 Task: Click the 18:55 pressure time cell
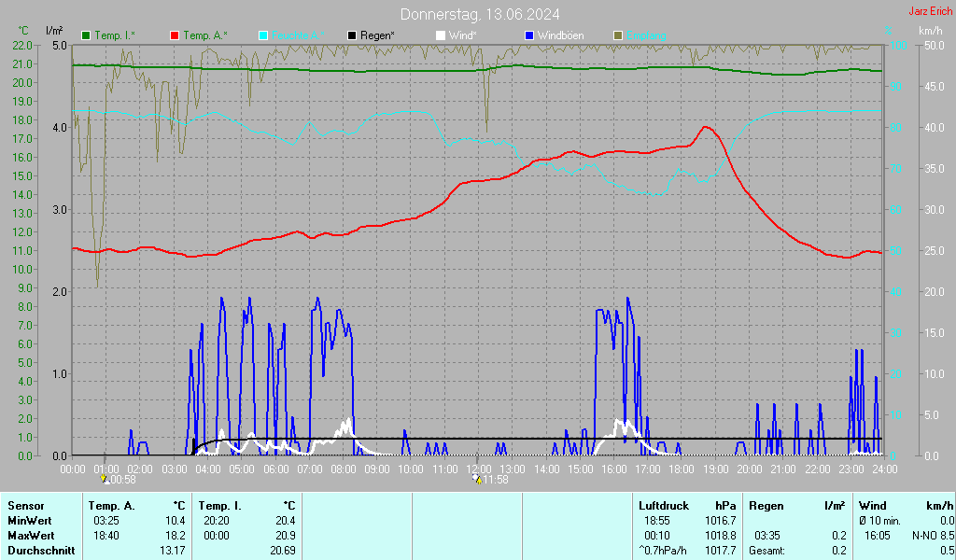pyautogui.click(x=656, y=521)
